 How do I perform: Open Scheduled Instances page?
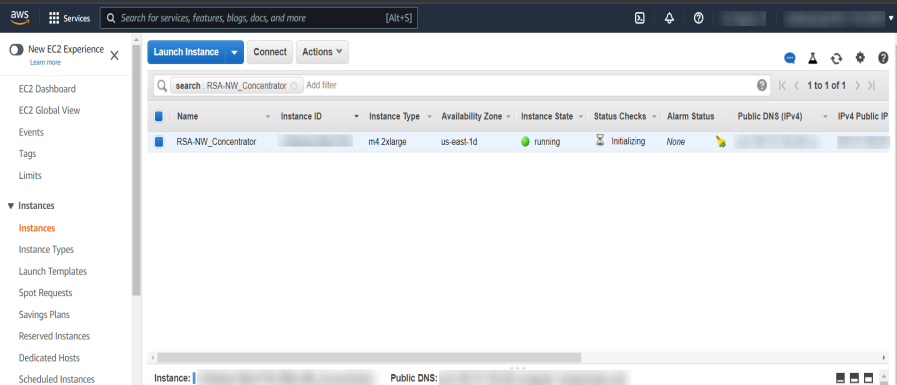[57, 379]
